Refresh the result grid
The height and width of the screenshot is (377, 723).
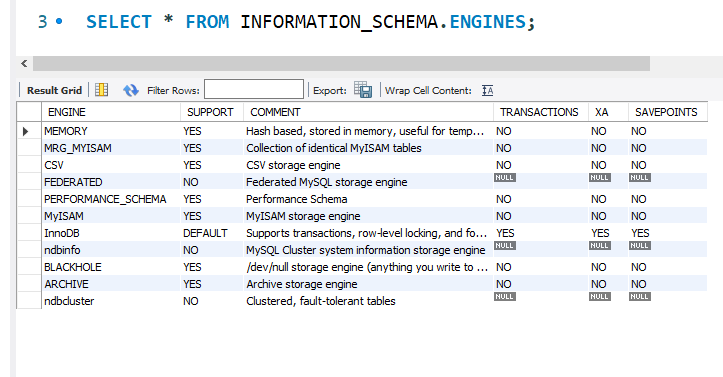(x=131, y=90)
